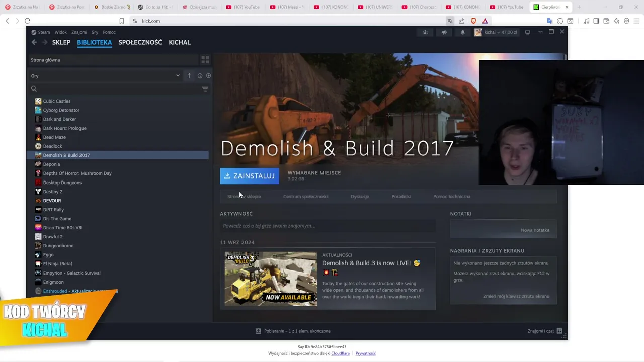
Task: Open the Znajomi menu
Action: (x=79, y=32)
